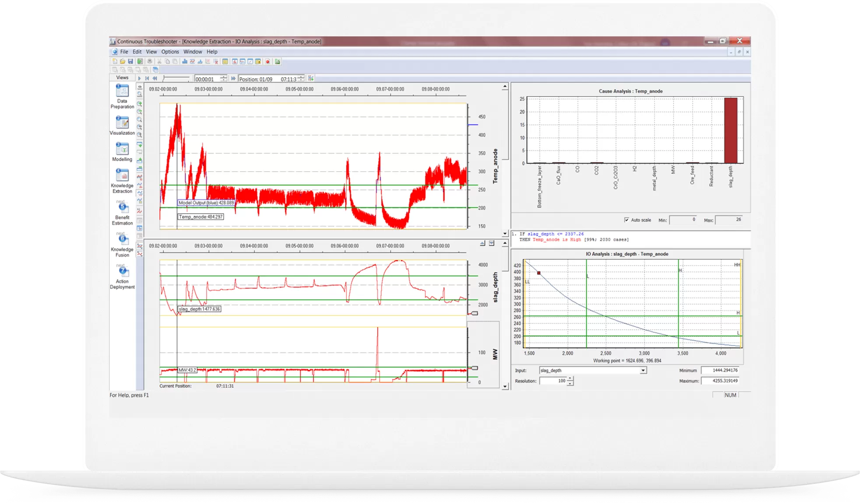The image size is (861, 504).
Task: Open the Help menu
Action: (212, 52)
